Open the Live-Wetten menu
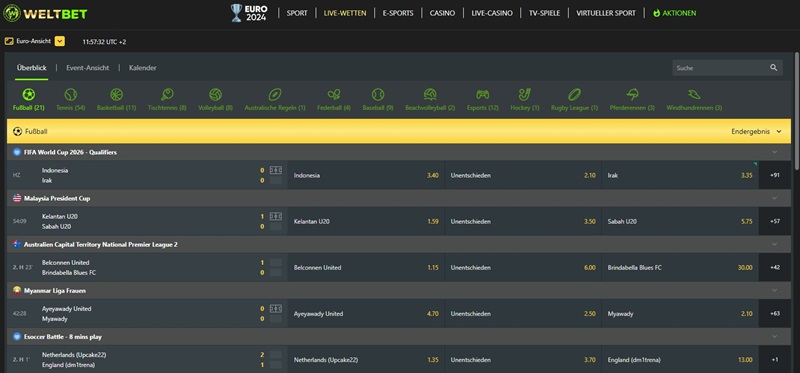Viewport: 800px width, 373px height. (x=345, y=13)
